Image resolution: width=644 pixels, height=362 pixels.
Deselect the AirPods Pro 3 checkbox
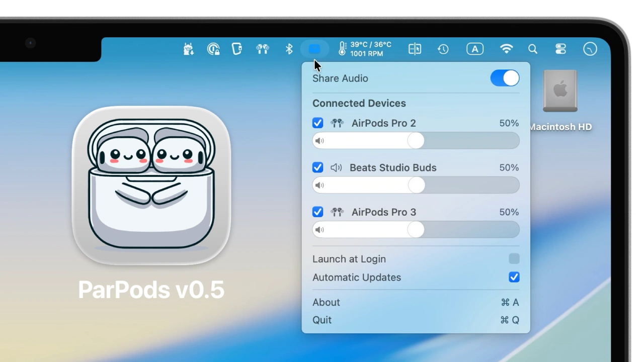click(x=317, y=212)
